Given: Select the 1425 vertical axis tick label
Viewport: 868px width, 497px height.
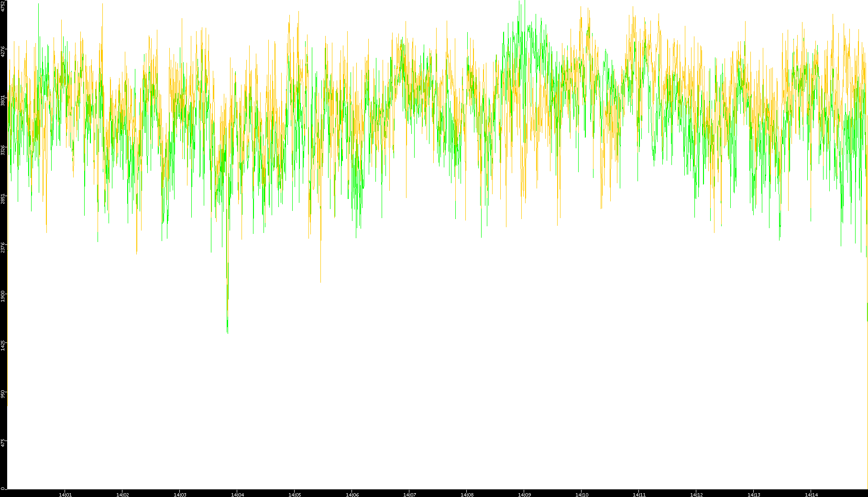Looking at the screenshot, I should pyautogui.click(x=3, y=345).
